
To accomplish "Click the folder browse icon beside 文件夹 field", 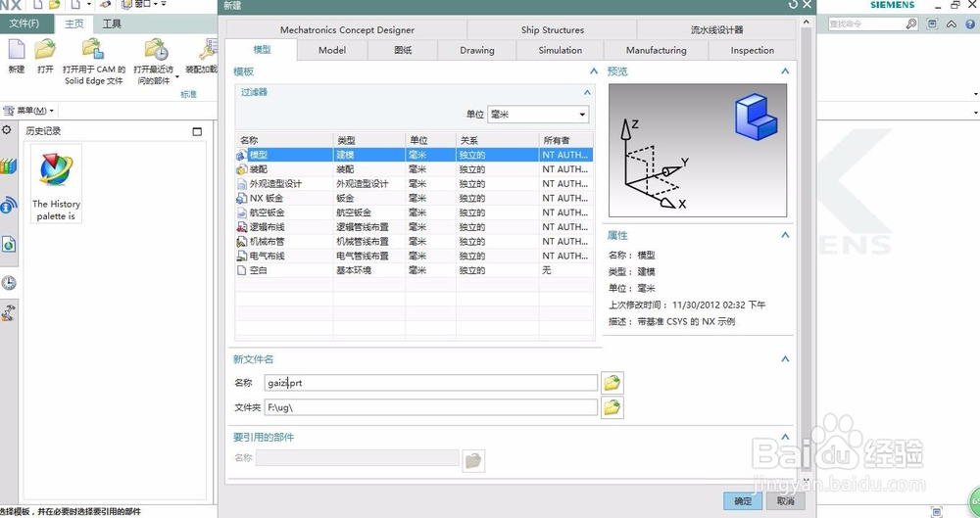I will (x=612, y=408).
